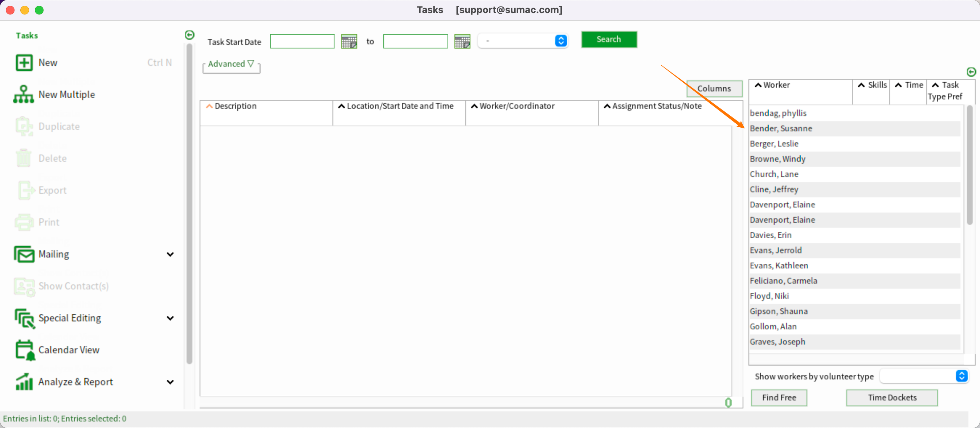Screen dimensions: 980x428
Task: Click the sidebar vertical scrollbar
Action: [x=189, y=204]
